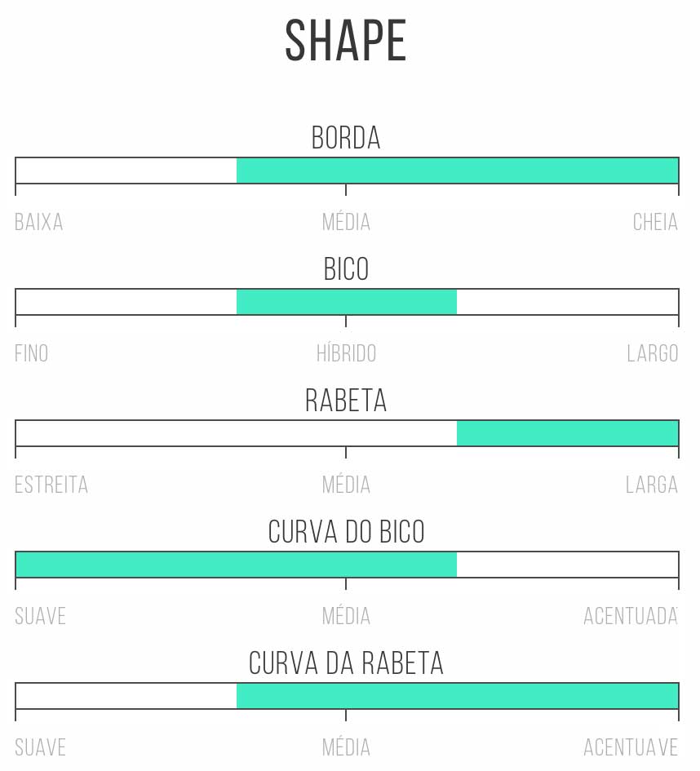The height and width of the screenshot is (771, 700).
Task: Click the HÍBRIDO label under BICO
Action: click(x=346, y=353)
